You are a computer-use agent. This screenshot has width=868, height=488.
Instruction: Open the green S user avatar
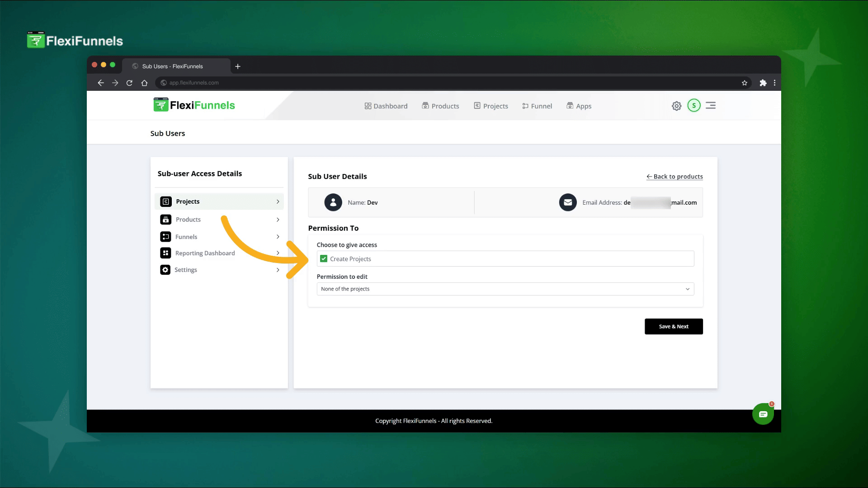pos(693,106)
